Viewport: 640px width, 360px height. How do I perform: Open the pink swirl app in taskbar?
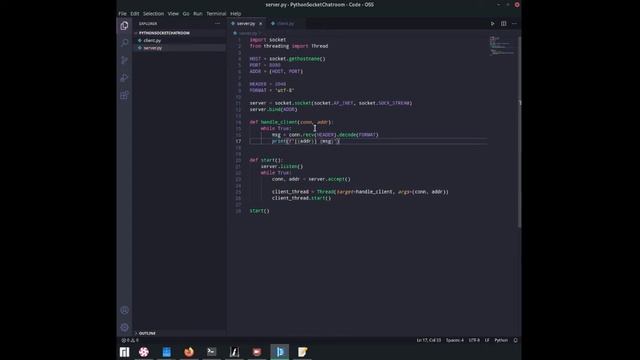144,352
